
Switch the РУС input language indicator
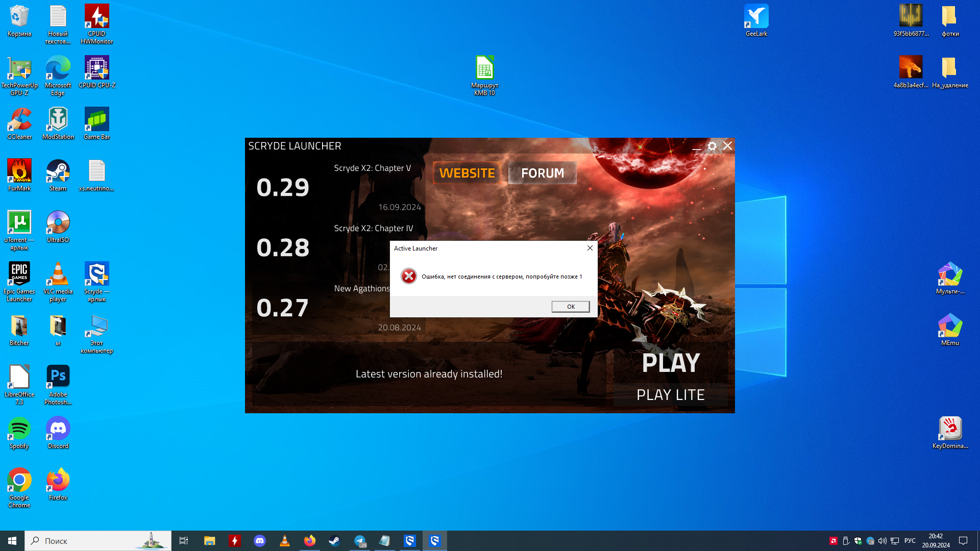pos(910,541)
